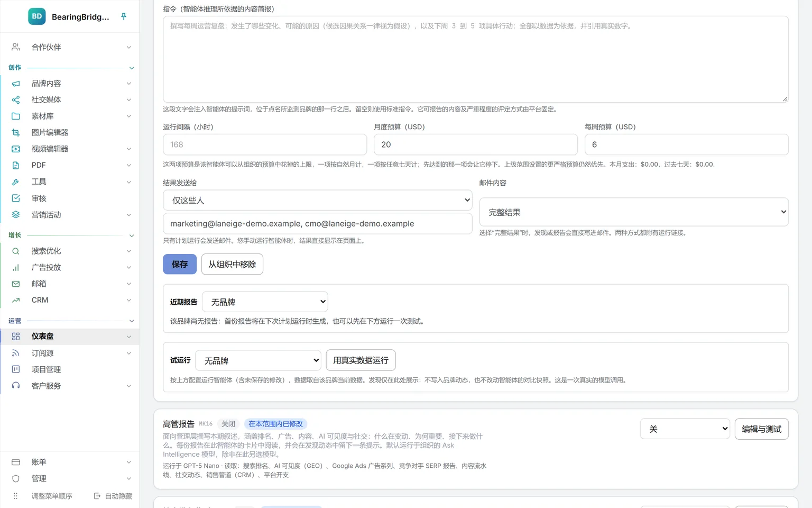Select 订阅源 in the sidebar

point(70,353)
